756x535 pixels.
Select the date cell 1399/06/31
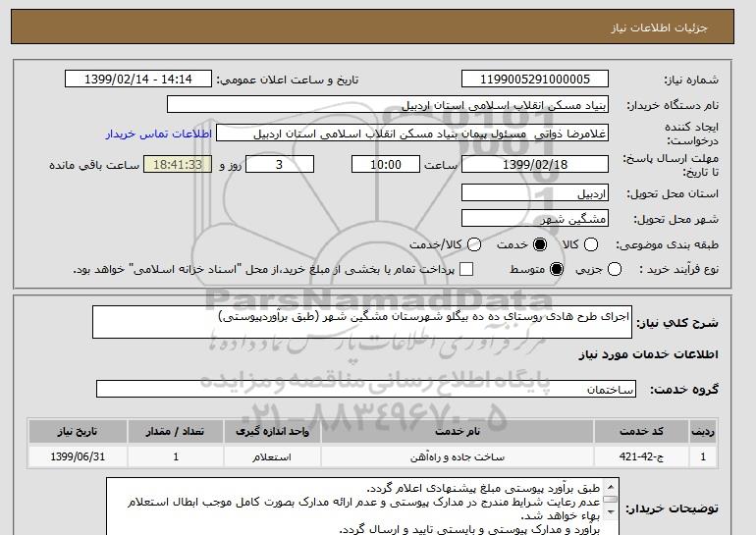78,456
